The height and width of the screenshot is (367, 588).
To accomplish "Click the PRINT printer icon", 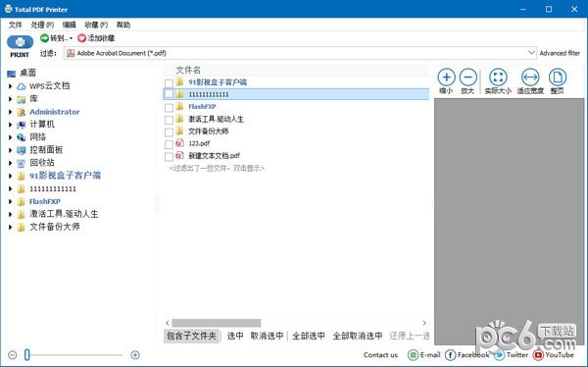I will click(20, 42).
